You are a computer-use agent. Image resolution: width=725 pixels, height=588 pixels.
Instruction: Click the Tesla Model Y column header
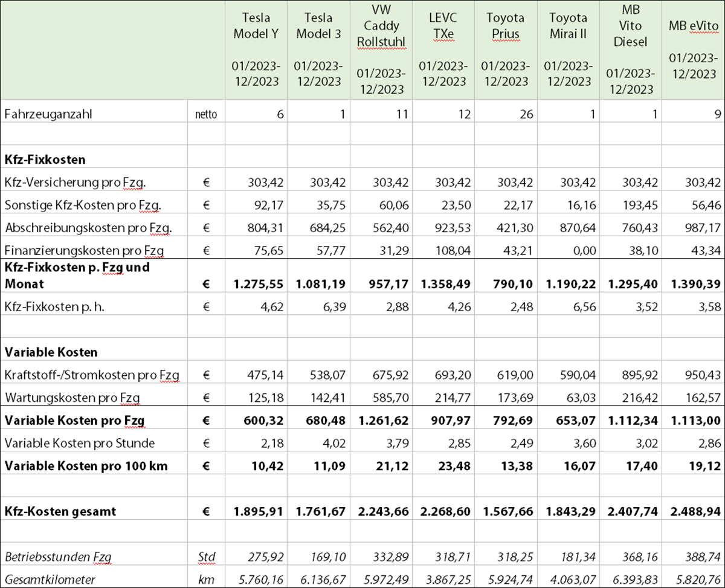click(x=256, y=50)
